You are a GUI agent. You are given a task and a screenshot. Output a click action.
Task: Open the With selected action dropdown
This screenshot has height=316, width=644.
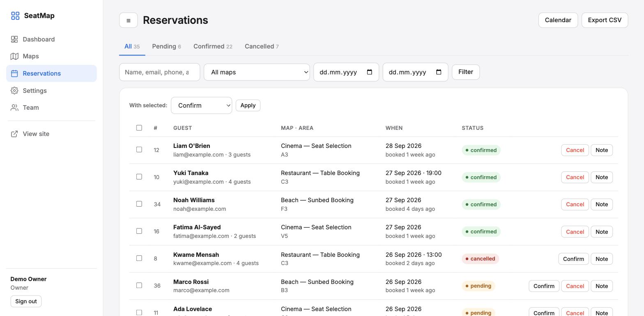coord(201,106)
